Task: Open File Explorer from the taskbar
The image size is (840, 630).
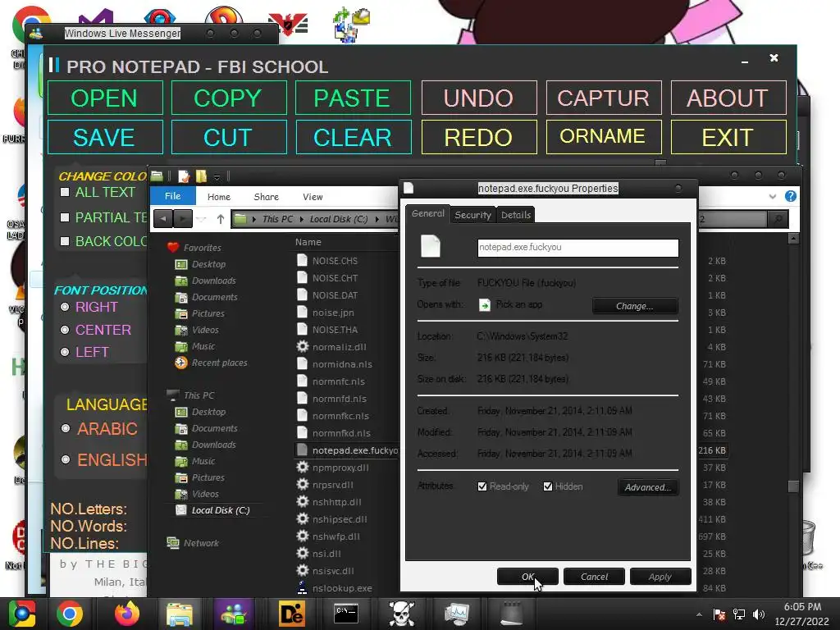Action: coord(180,614)
